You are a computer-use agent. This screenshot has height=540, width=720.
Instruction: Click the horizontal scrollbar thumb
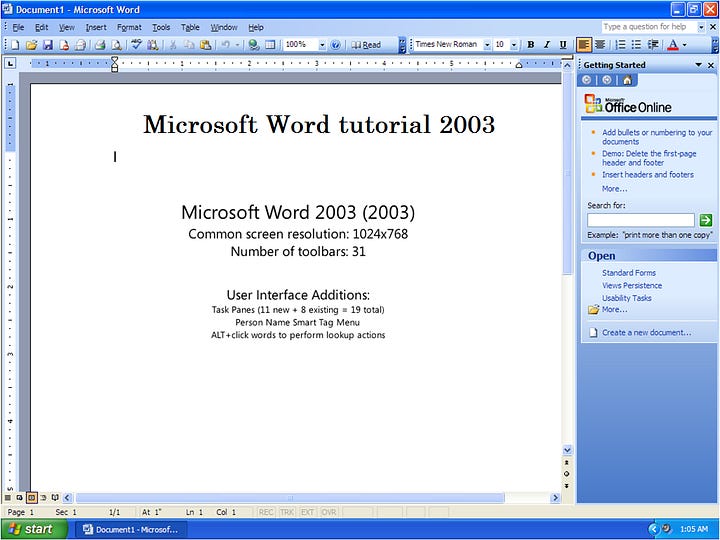[290, 498]
